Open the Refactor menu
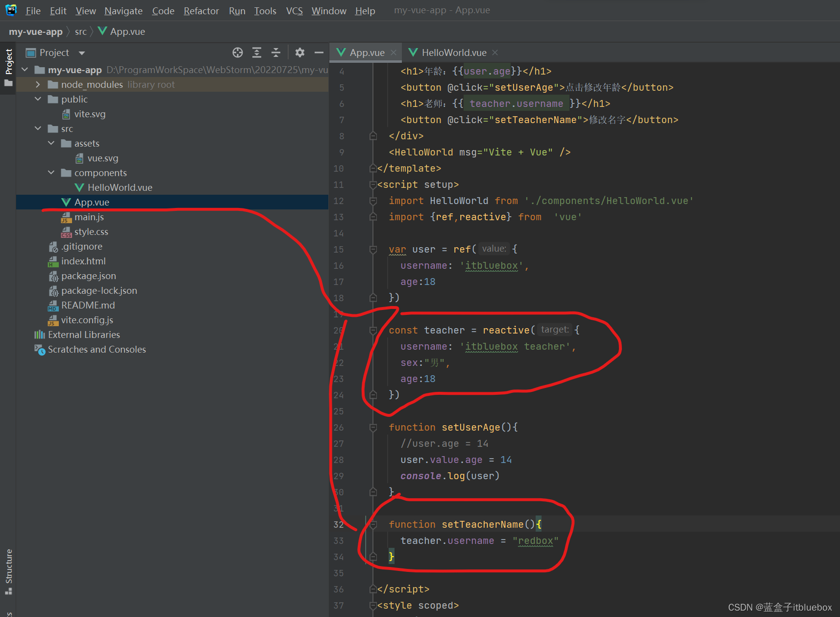This screenshot has width=840, height=617. coord(201,11)
